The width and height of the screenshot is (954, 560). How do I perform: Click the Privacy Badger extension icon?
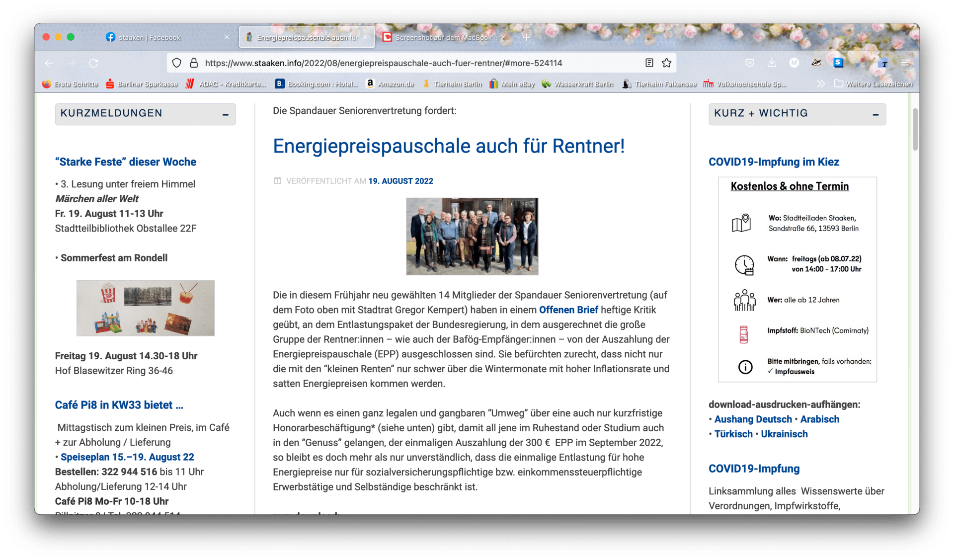pyautogui.click(x=816, y=63)
